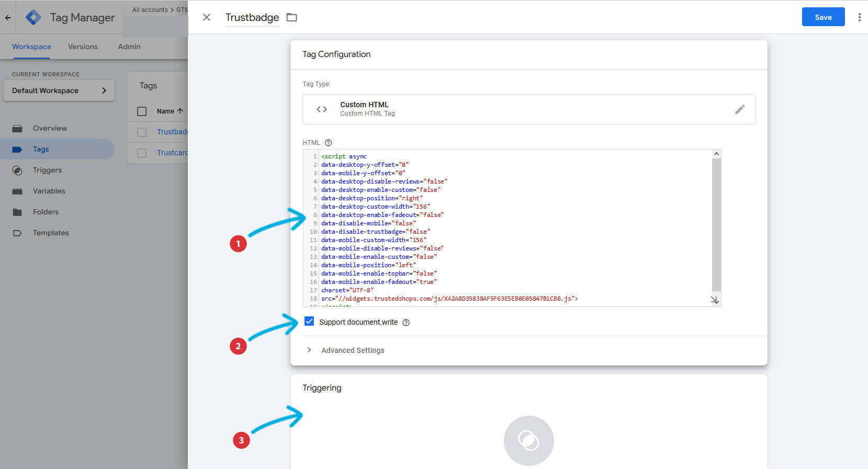Select the Custom HTML tag type row
Image resolution: width=868 pixels, height=469 pixels.
click(528, 109)
